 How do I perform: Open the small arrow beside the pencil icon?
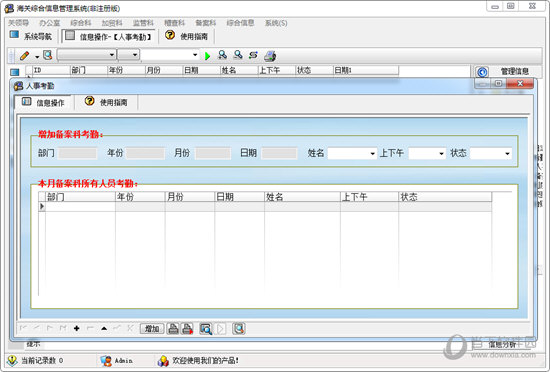tap(37, 56)
